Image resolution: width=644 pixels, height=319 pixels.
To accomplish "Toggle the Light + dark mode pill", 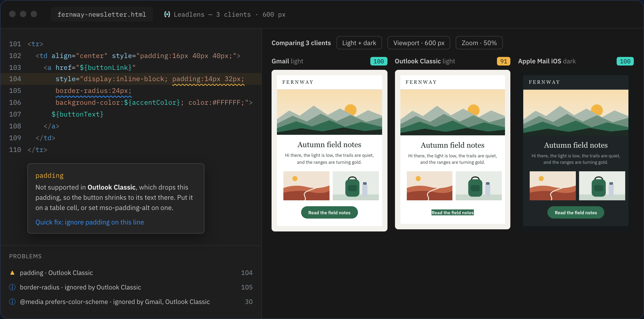I will tap(359, 43).
